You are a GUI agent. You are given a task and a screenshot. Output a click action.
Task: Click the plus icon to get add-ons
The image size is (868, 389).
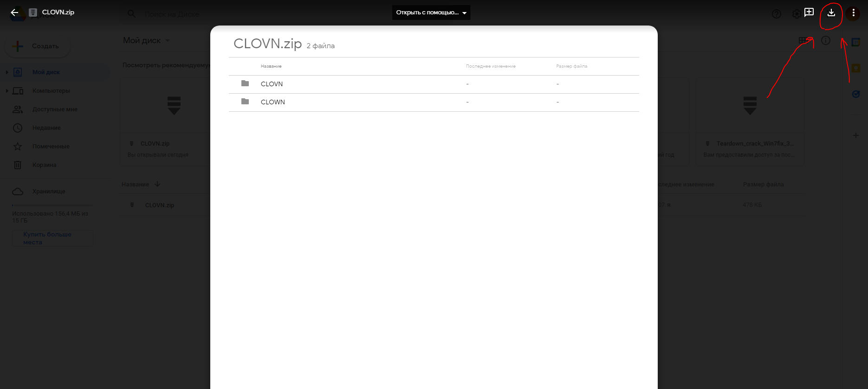[856, 135]
